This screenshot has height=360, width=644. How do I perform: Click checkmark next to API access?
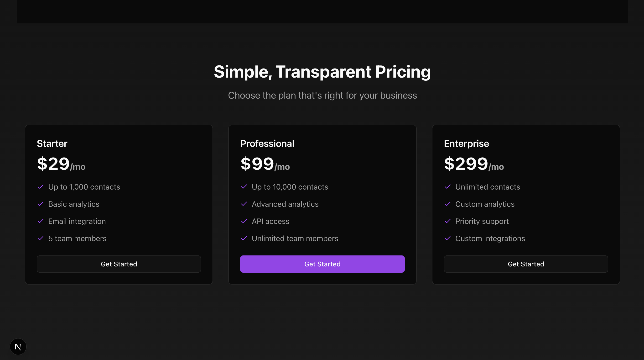(x=244, y=221)
